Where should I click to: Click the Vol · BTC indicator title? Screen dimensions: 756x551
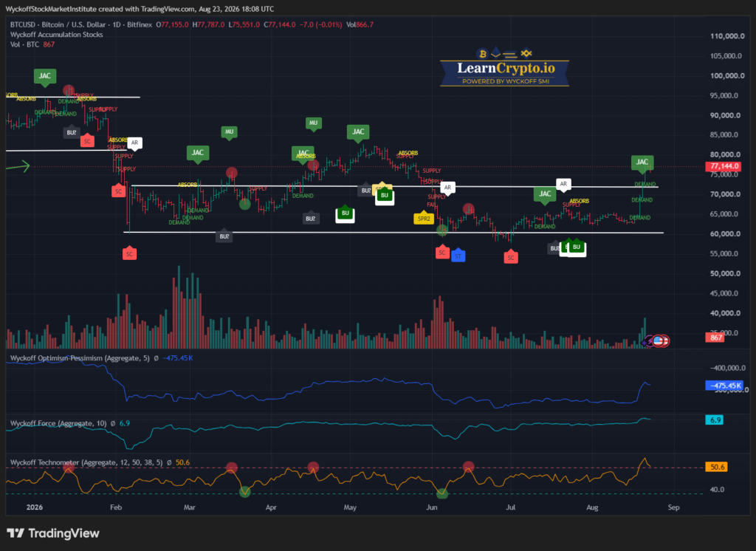(x=24, y=44)
